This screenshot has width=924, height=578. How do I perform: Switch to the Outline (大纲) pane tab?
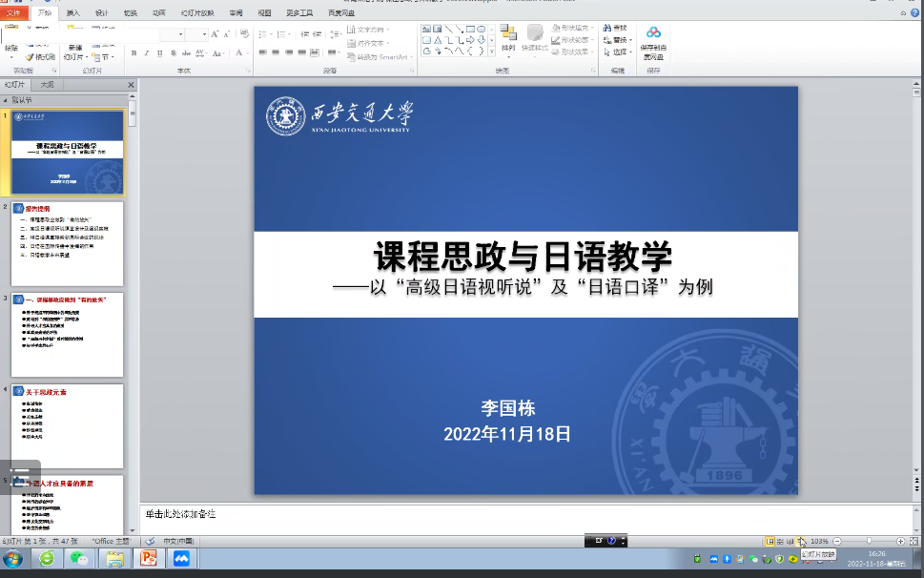pos(46,85)
